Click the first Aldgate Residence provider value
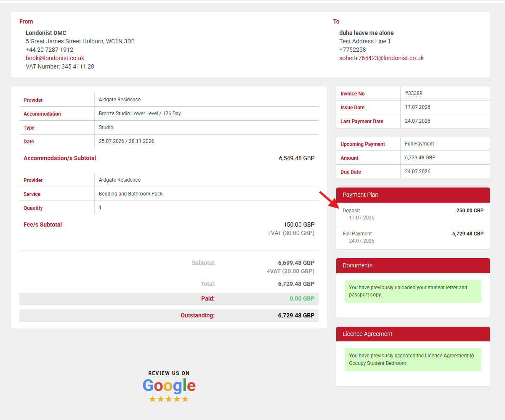 120,100
